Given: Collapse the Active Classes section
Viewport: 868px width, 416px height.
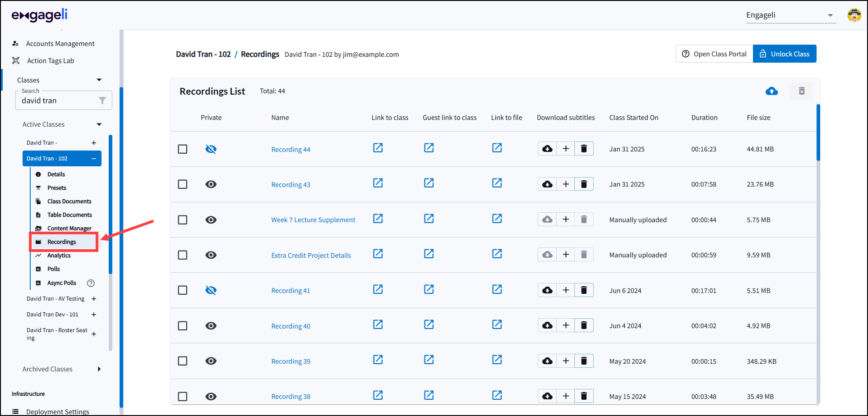Looking at the screenshot, I should pos(99,124).
